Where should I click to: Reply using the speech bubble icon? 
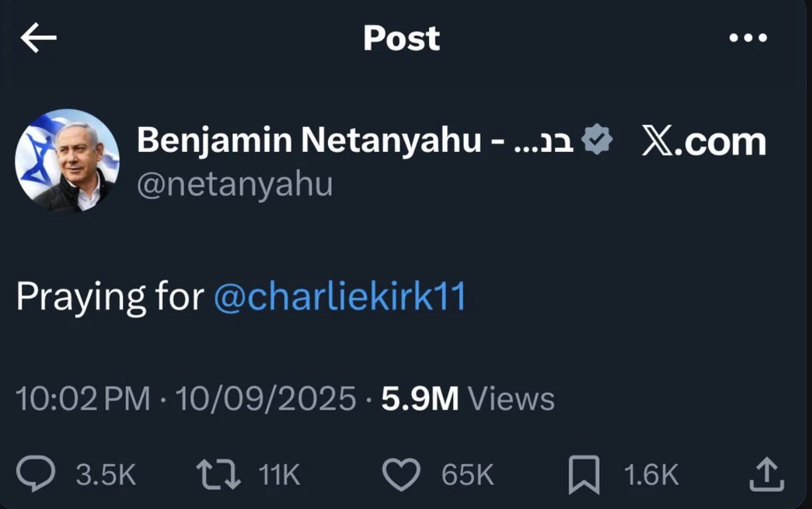point(36,474)
